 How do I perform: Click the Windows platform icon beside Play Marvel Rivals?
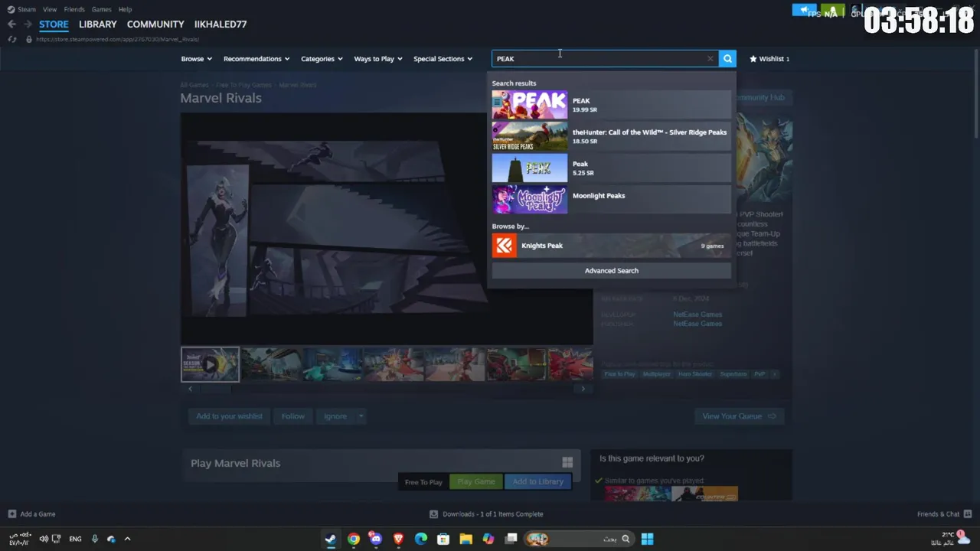pyautogui.click(x=567, y=462)
